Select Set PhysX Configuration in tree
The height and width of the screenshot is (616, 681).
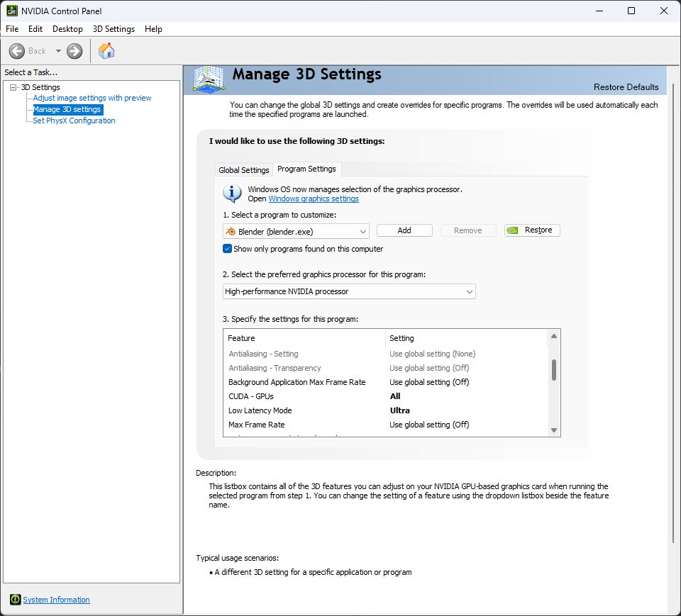74,121
